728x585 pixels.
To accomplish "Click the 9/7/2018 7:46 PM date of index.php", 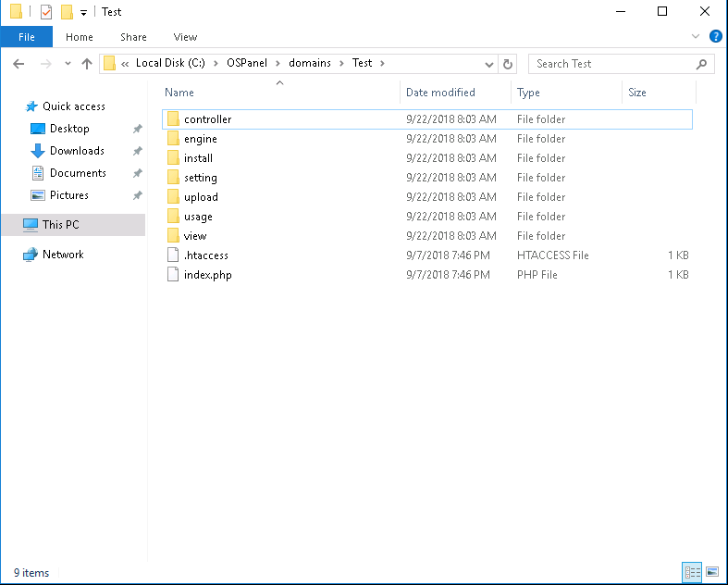I will point(448,275).
